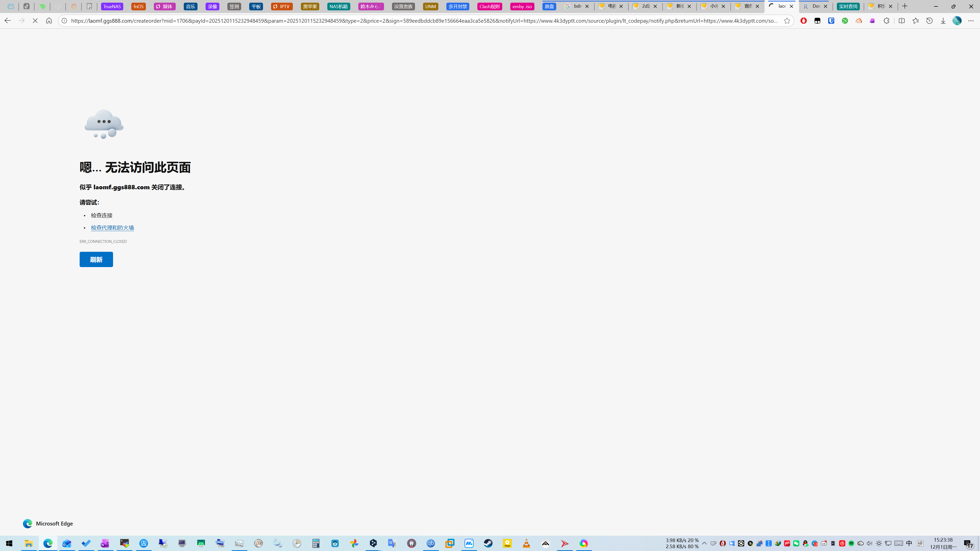Star this page as favorite

point(787,21)
